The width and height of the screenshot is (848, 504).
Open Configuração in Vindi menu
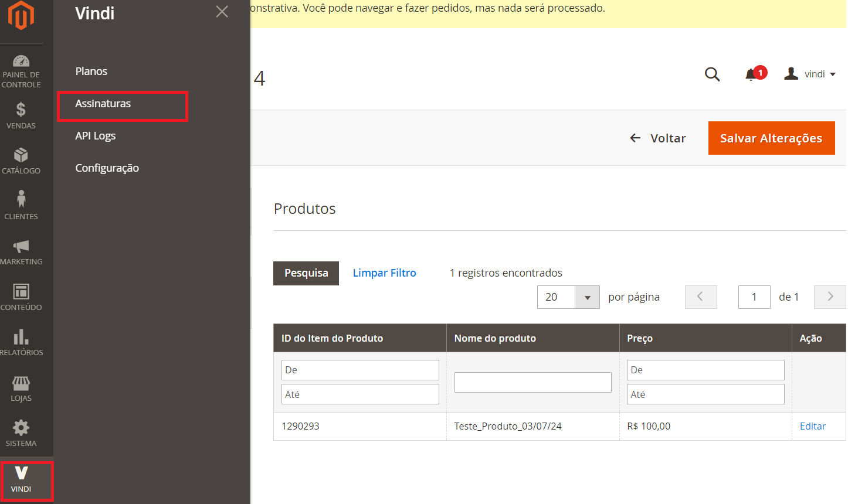click(x=107, y=168)
